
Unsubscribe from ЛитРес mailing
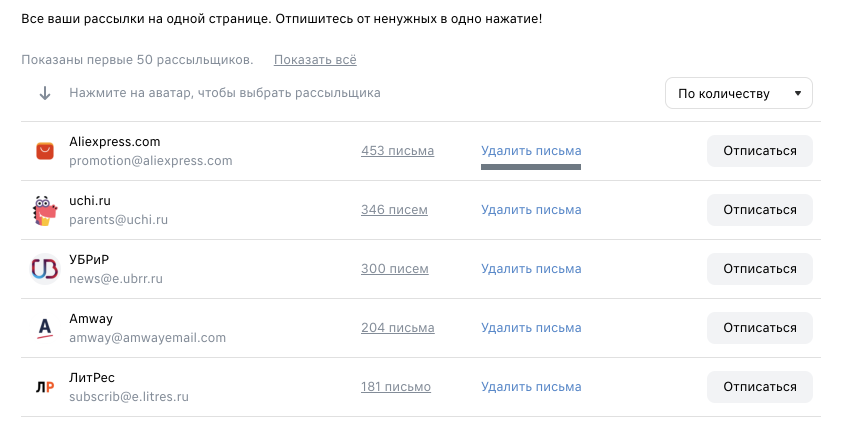(759, 387)
